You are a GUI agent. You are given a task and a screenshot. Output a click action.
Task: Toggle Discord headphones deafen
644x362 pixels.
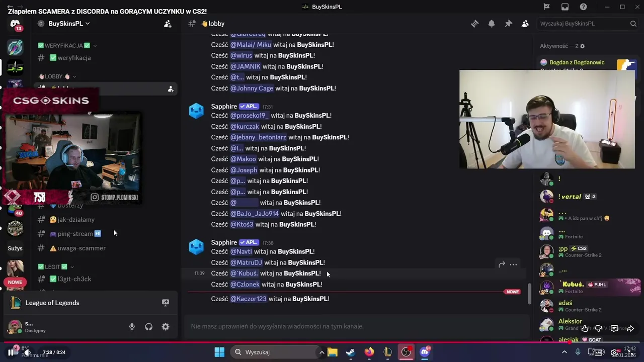(x=148, y=327)
